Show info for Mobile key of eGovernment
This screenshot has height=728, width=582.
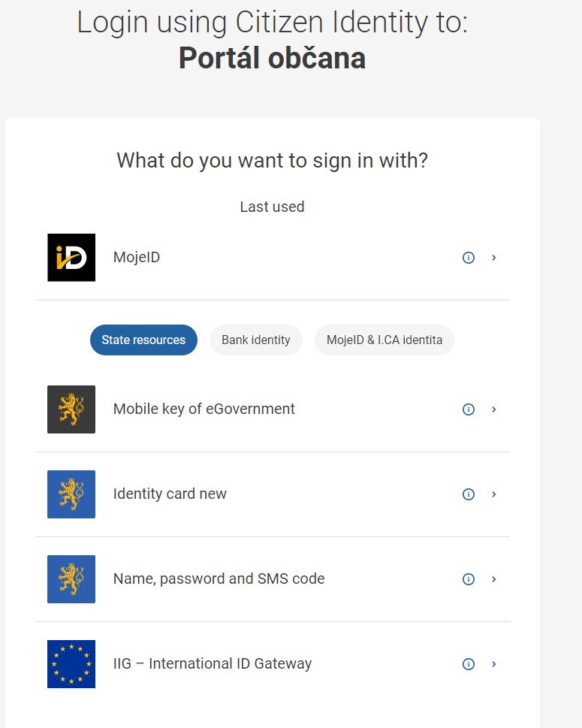coord(469,409)
